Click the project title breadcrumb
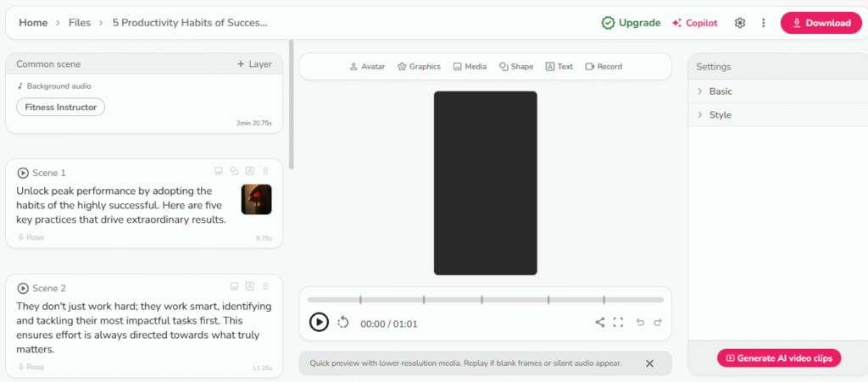 point(190,23)
